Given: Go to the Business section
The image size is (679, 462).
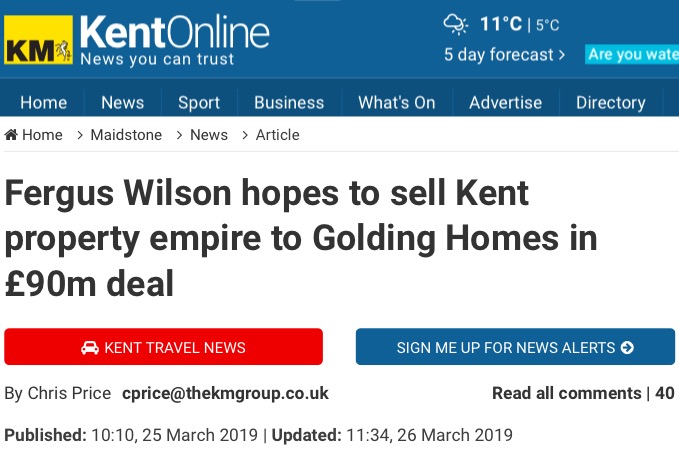Looking at the screenshot, I should pyautogui.click(x=289, y=102).
